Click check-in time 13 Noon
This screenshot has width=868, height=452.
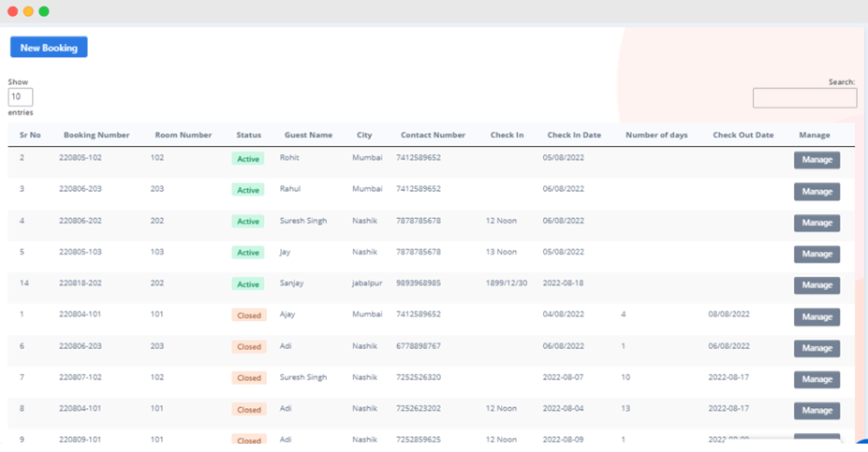click(501, 252)
